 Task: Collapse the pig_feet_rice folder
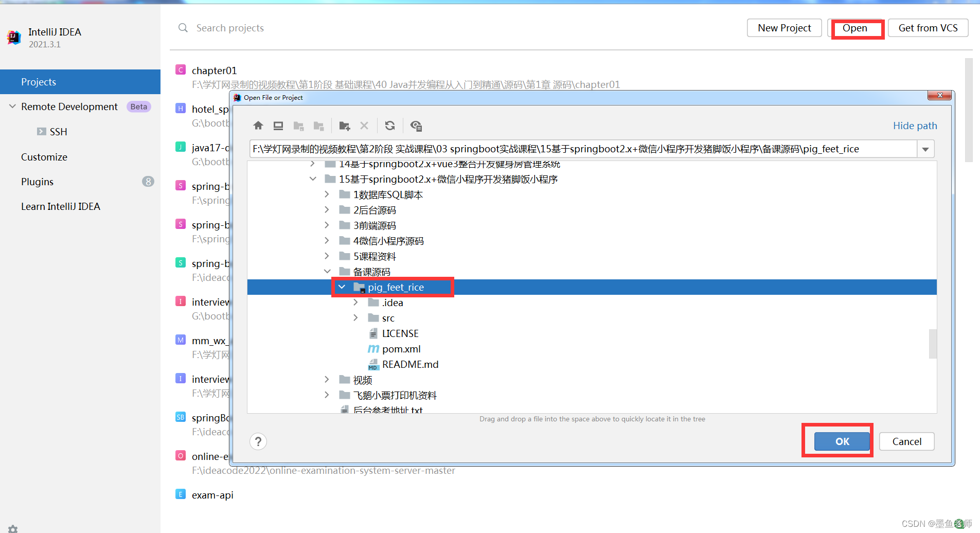tap(342, 287)
